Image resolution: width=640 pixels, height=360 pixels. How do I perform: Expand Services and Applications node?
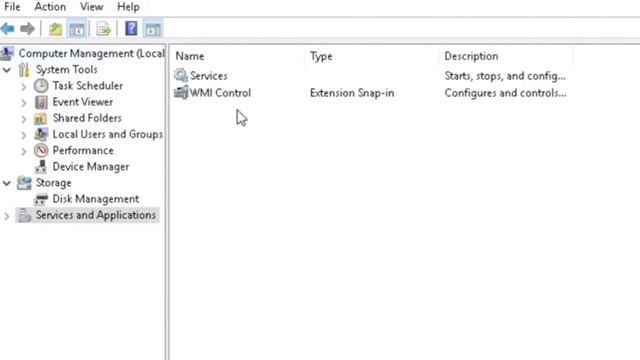pos(7,216)
